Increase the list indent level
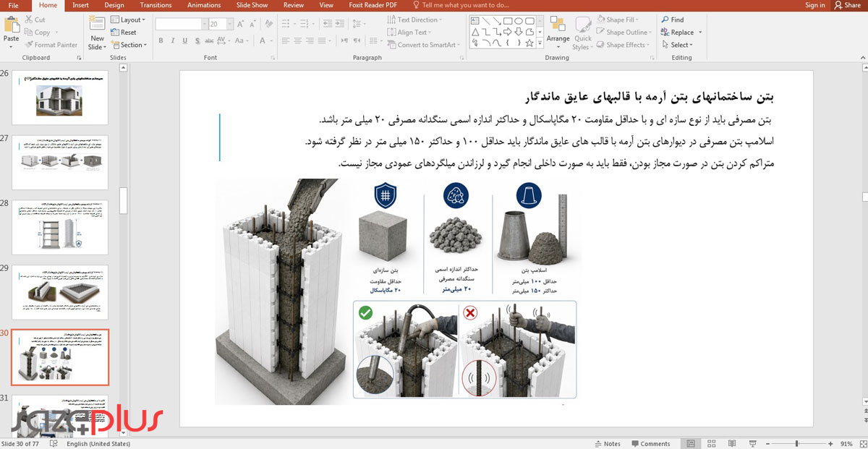Screen dimensions: 868x449 340,24
